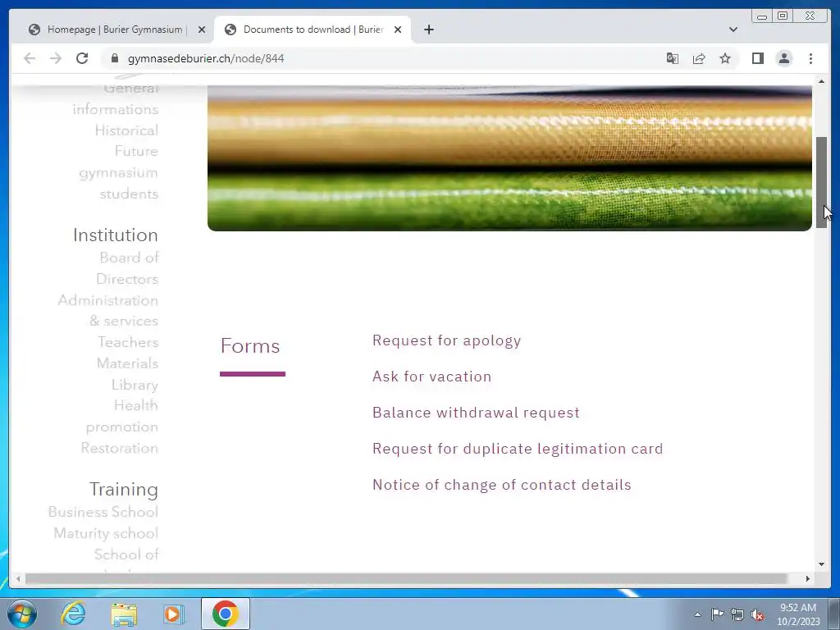Image resolution: width=840 pixels, height=630 pixels.
Task: Click the scroll up arrow
Action: (821, 81)
